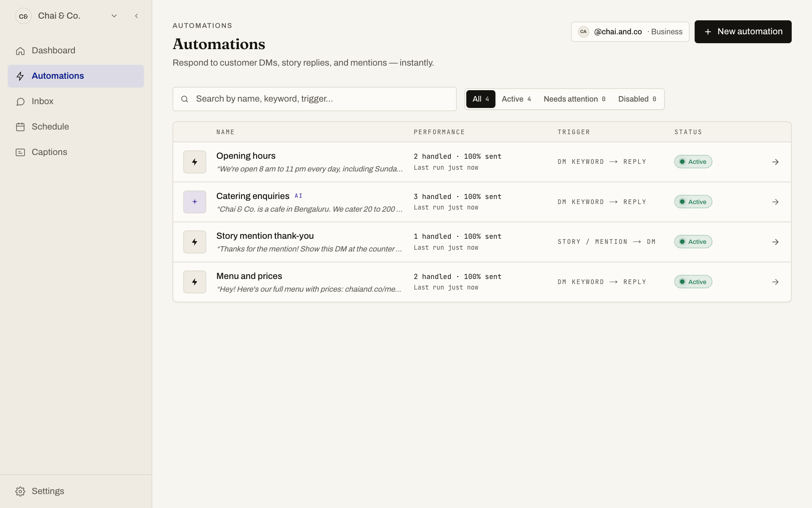Image resolution: width=812 pixels, height=508 pixels.
Task: Click the Menu and prices lightning icon
Action: tap(195, 282)
